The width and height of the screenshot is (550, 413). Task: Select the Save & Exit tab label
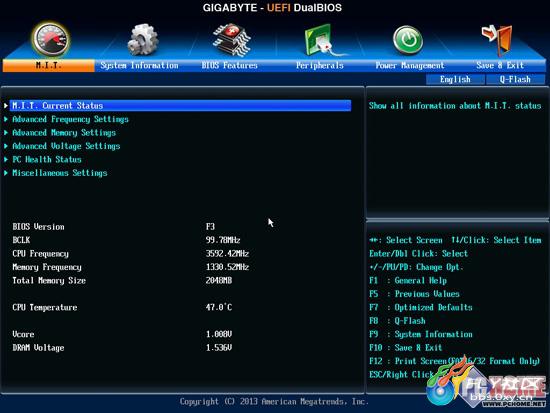[x=500, y=66]
